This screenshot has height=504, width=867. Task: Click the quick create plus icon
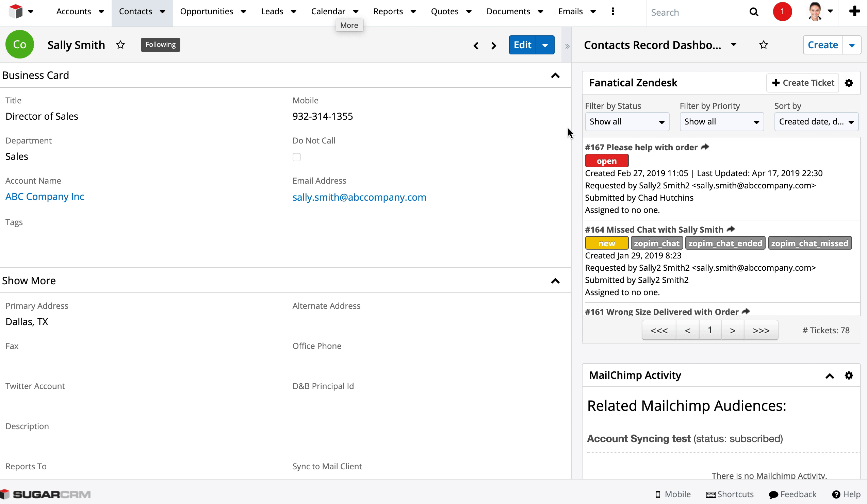[854, 11]
